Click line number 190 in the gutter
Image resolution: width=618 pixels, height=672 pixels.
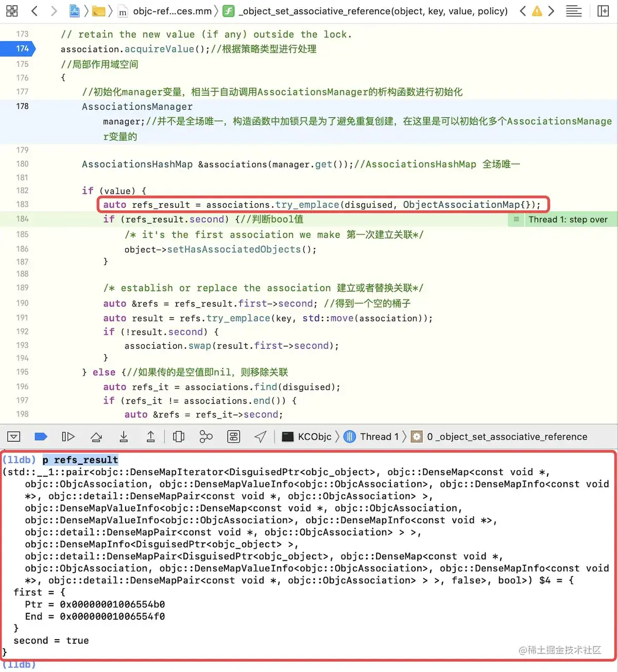(x=22, y=303)
